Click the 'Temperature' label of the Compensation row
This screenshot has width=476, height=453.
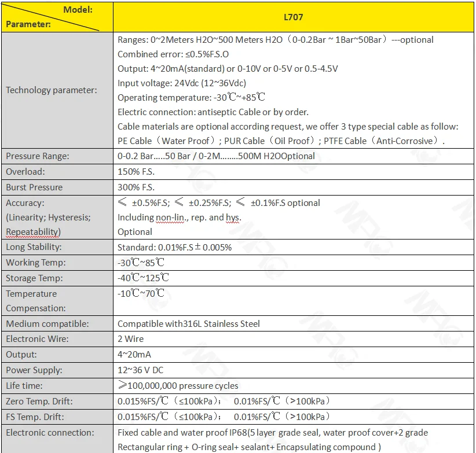[31, 294]
